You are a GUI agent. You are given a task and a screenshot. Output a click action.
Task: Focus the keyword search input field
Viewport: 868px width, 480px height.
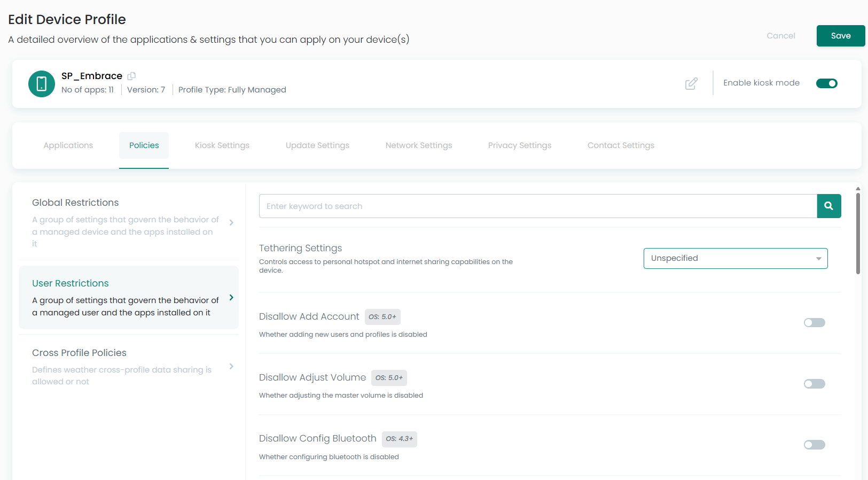pos(538,206)
